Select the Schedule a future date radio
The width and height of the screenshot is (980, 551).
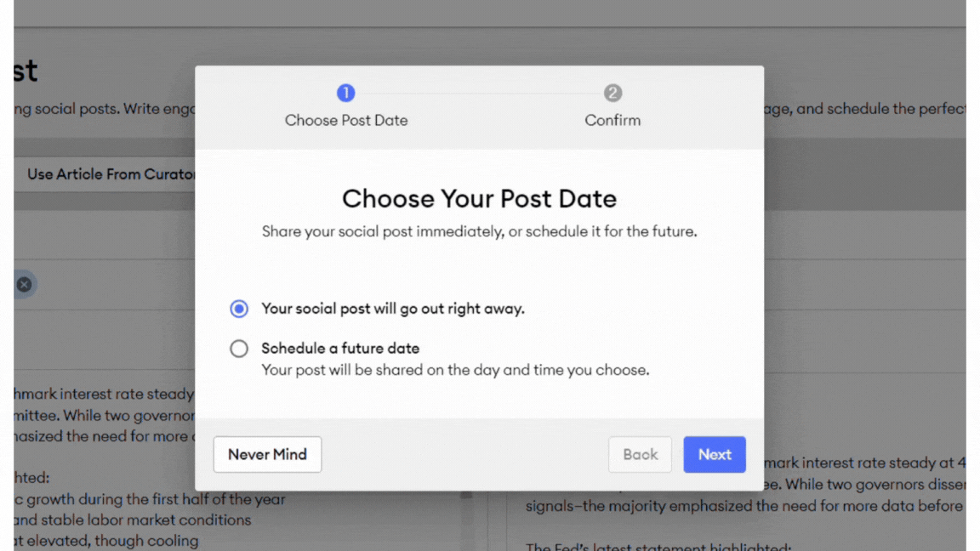pos(239,349)
